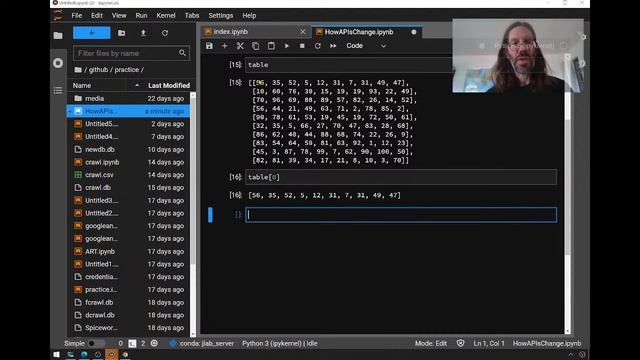Click the table[0] code cell
The image size is (640, 360).
pyautogui.click(x=401, y=177)
